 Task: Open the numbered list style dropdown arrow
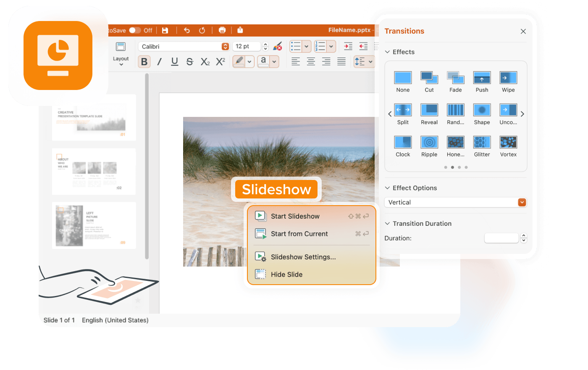331,46
